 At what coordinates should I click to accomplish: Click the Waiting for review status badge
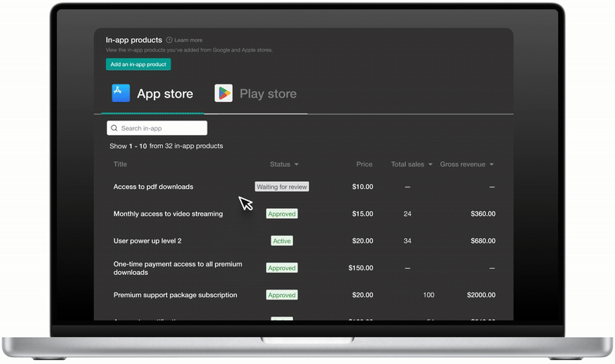tap(282, 187)
